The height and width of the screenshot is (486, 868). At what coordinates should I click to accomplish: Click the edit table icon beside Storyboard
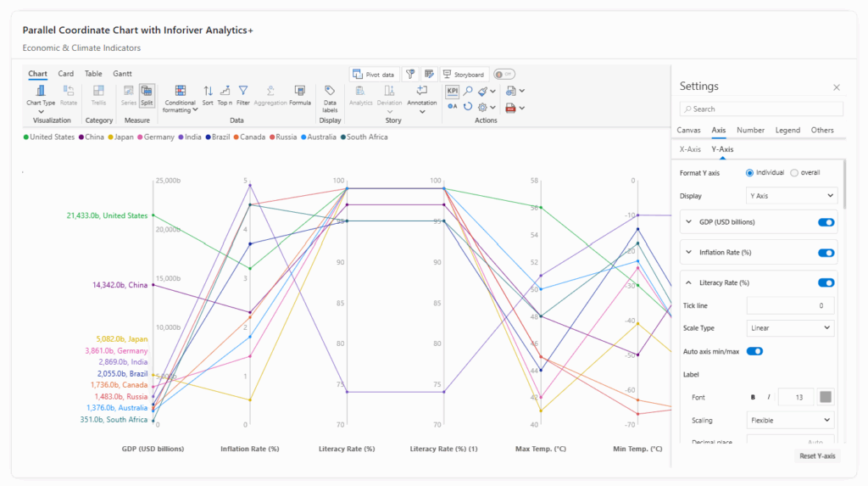coord(429,75)
